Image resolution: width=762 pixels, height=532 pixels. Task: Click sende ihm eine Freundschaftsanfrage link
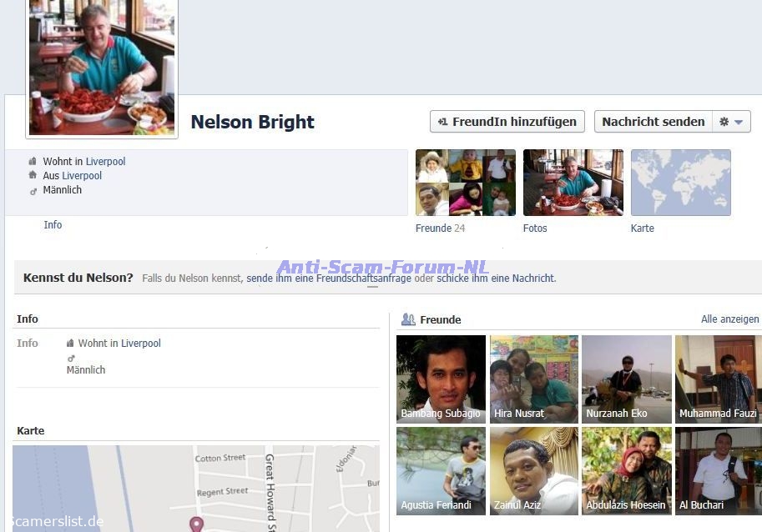click(328, 279)
